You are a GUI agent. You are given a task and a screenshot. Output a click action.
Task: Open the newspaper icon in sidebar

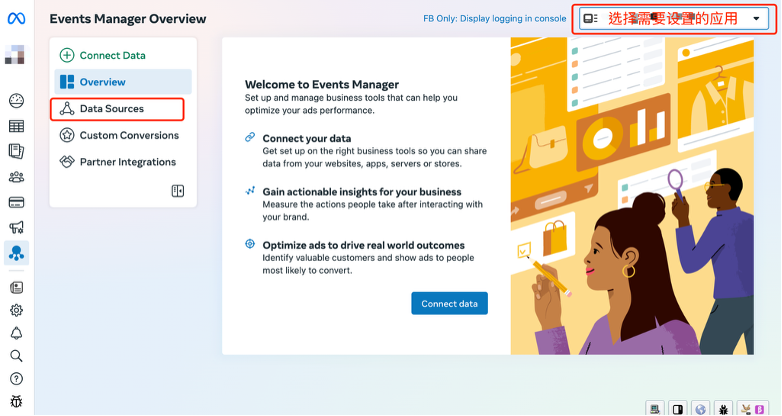16,287
